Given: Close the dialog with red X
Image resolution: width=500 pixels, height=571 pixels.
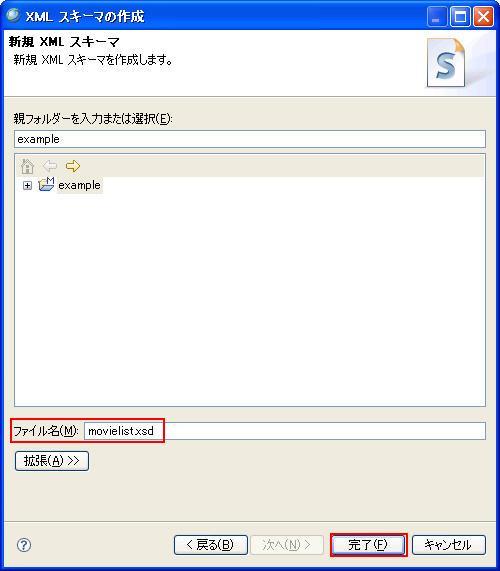Looking at the screenshot, I should click(484, 17).
